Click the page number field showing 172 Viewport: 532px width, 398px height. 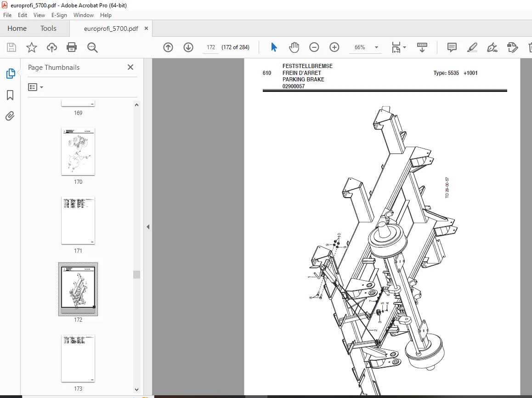[x=211, y=47]
